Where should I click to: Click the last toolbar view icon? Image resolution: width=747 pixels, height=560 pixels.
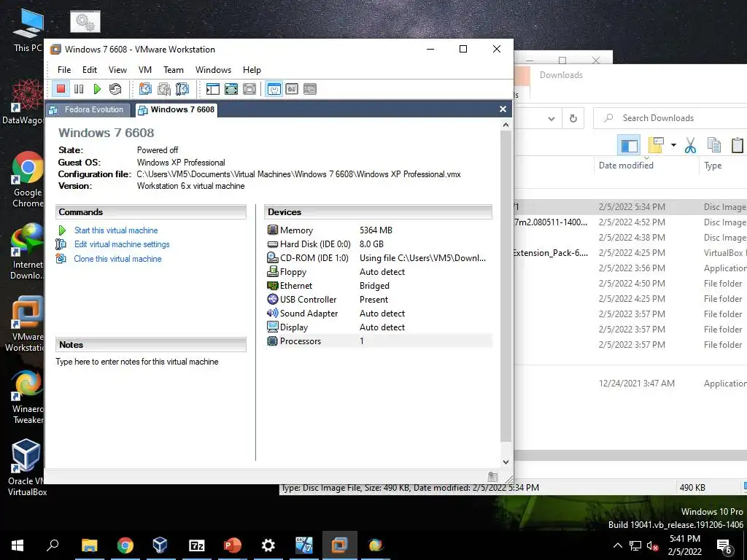click(310, 88)
